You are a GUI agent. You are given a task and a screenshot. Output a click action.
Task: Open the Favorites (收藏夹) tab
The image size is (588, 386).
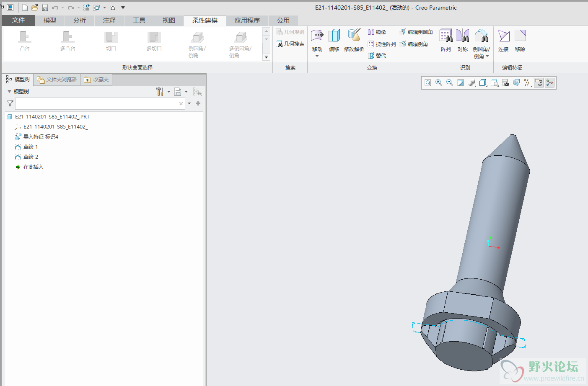[x=96, y=80]
